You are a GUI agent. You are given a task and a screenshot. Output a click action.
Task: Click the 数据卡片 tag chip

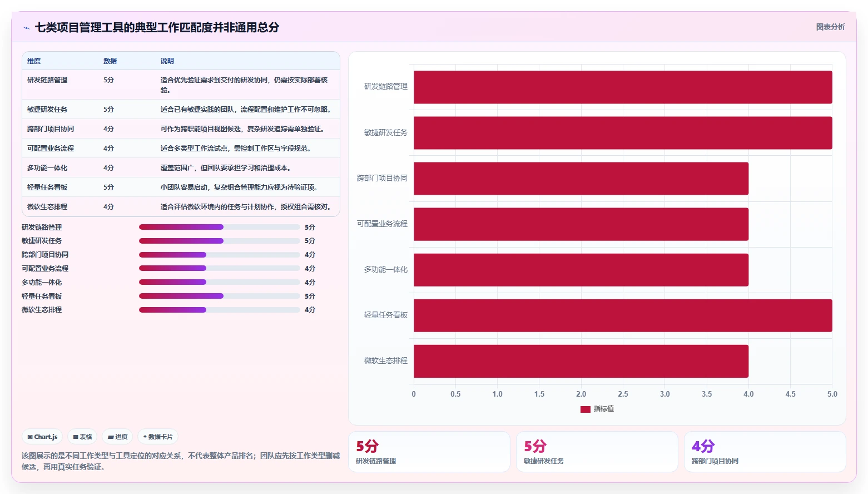(x=158, y=437)
